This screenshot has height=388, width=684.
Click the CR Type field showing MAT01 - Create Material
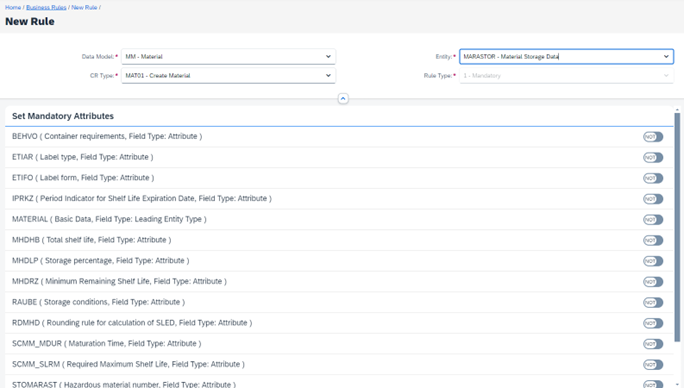tap(229, 76)
